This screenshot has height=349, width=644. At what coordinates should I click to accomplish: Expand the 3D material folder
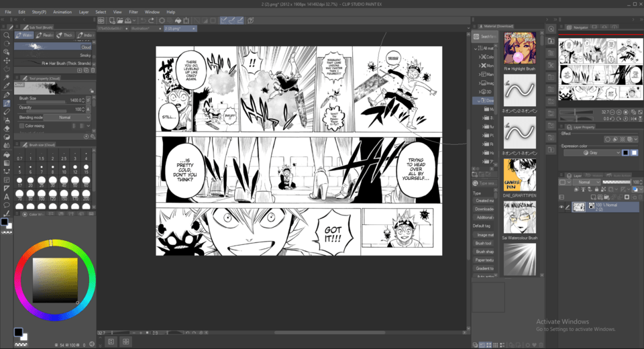(479, 92)
